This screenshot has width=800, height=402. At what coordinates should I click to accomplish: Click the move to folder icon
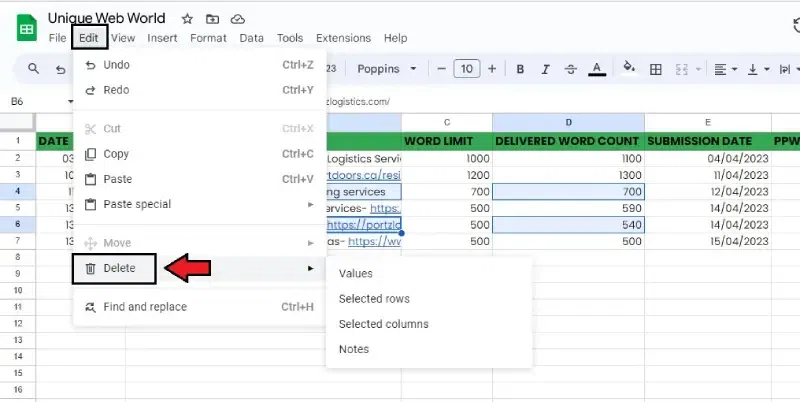click(x=212, y=19)
